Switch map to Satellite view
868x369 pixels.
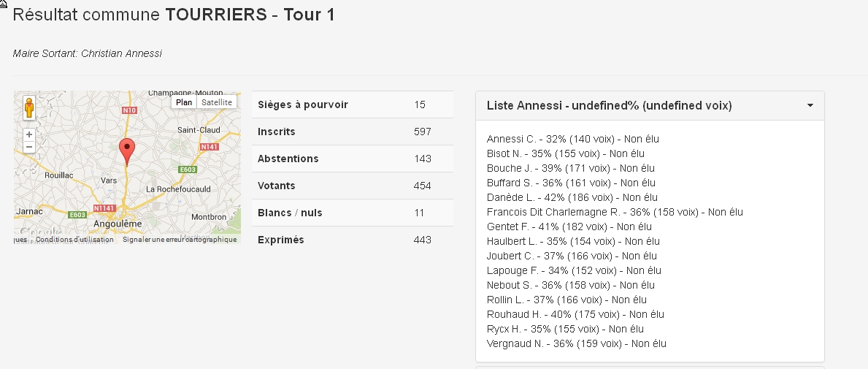click(x=217, y=102)
